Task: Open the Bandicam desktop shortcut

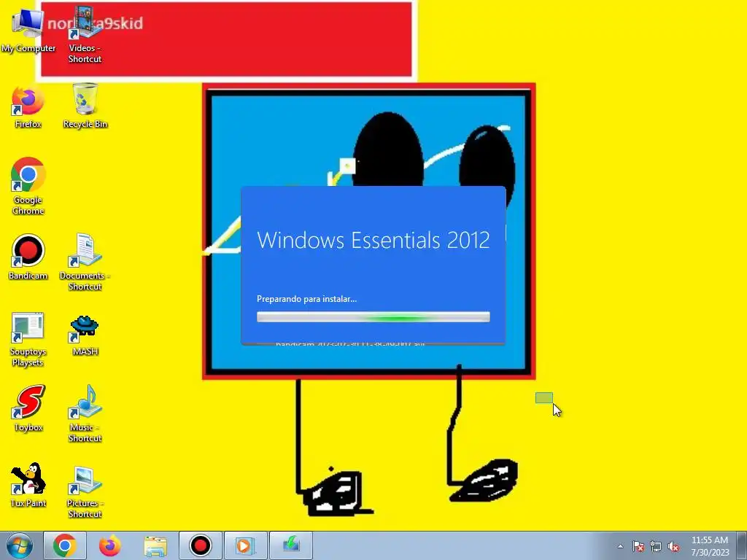Action: (28, 257)
